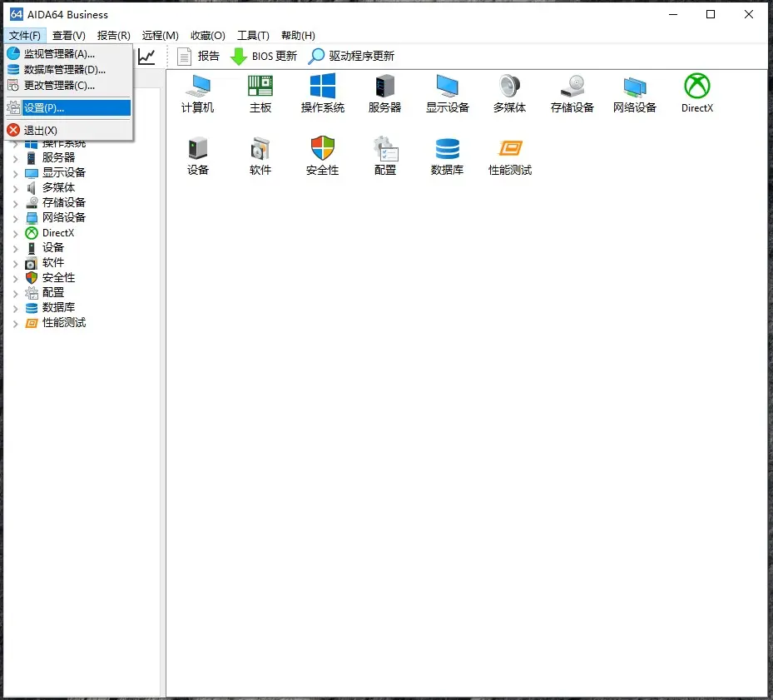This screenshot has width=773, height=700.
Task: Open the 工具(T) menu
Action: click(x=253, y=36)
